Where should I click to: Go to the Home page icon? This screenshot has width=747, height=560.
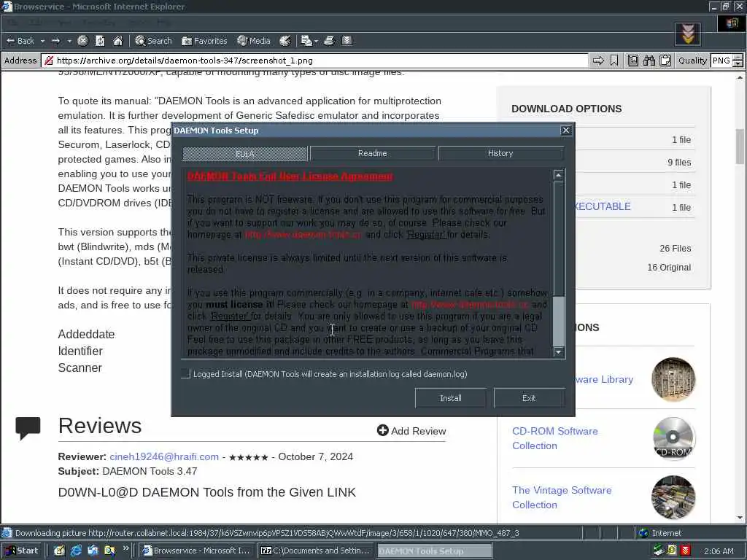coord(117,41)
